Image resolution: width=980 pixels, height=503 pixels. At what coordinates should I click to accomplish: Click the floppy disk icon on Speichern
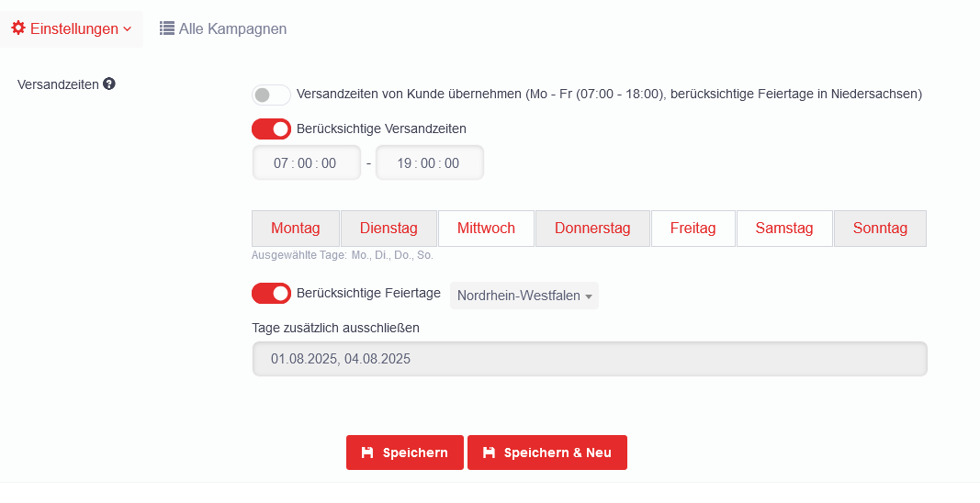[367, 453]
